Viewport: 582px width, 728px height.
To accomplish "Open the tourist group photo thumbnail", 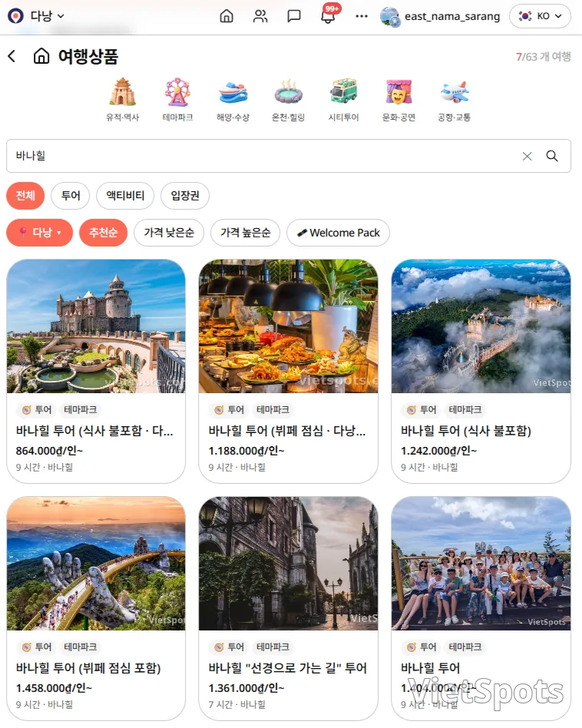I will [481, 564].
